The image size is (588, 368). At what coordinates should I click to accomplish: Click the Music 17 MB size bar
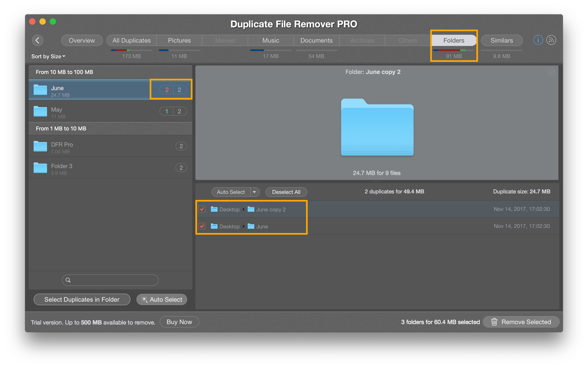point(271,50)
